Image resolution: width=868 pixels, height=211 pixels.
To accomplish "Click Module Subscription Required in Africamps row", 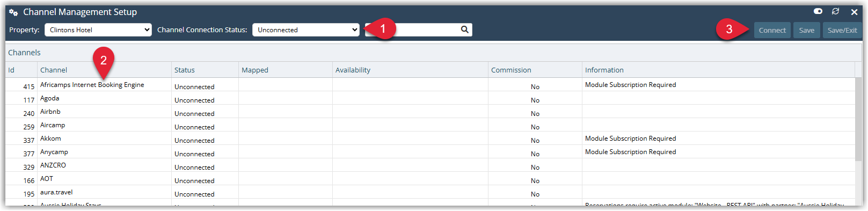I will click(x=630, y=85).
